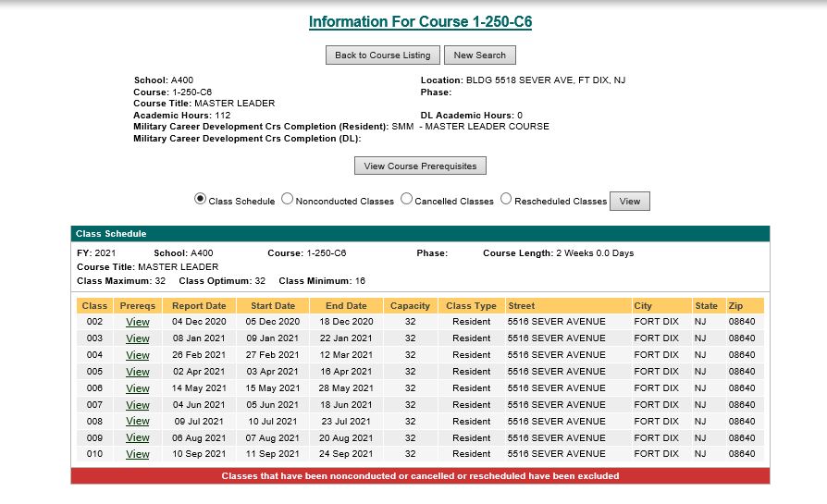View prerequisites for class 003
The image size is (827, 504).
coord(138,338)
